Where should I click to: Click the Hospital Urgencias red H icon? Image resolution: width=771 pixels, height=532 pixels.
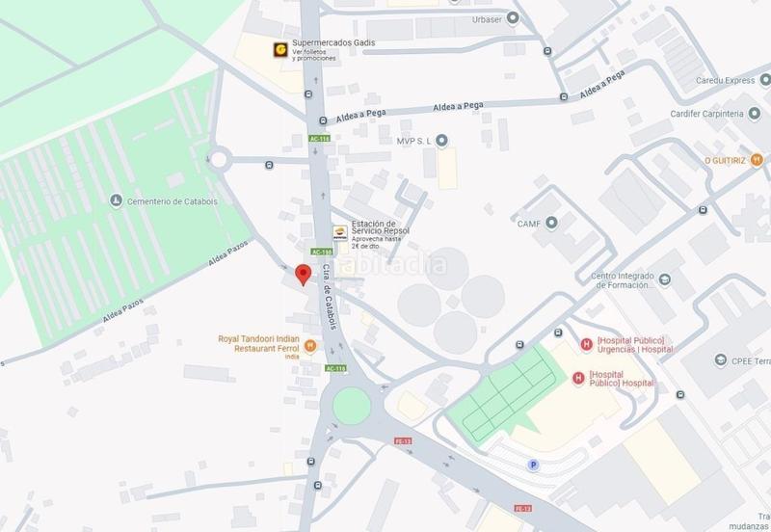(x=586, y=344)
